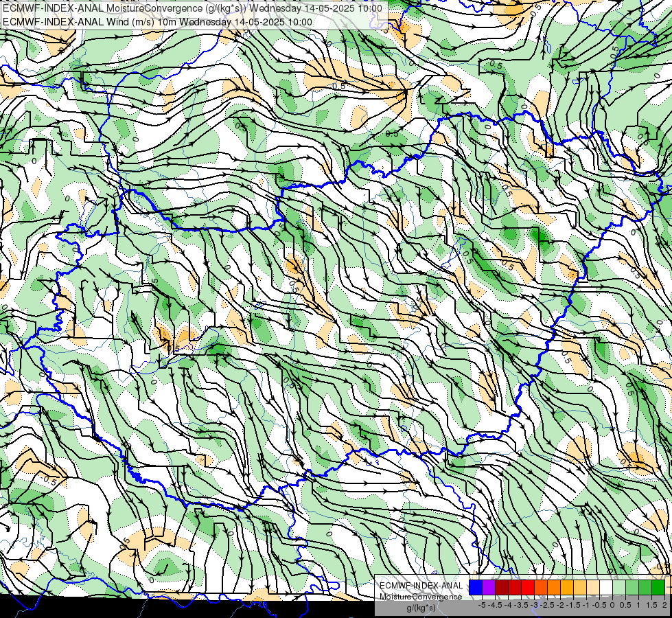The width and height of the screenshot is (672, 618).
Task: Select the blue legend swatch below -5
Action: pos(476,587)
